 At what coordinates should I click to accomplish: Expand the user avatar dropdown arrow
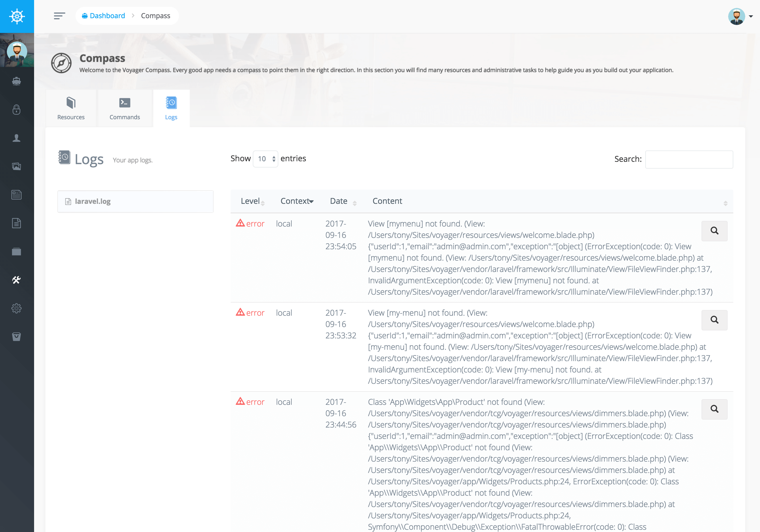click(x=751, y=16)
